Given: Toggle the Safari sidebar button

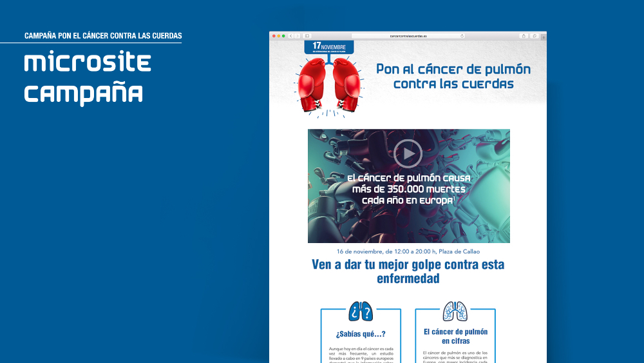Looking at the screenshot, I should click(x=307, y=36).
